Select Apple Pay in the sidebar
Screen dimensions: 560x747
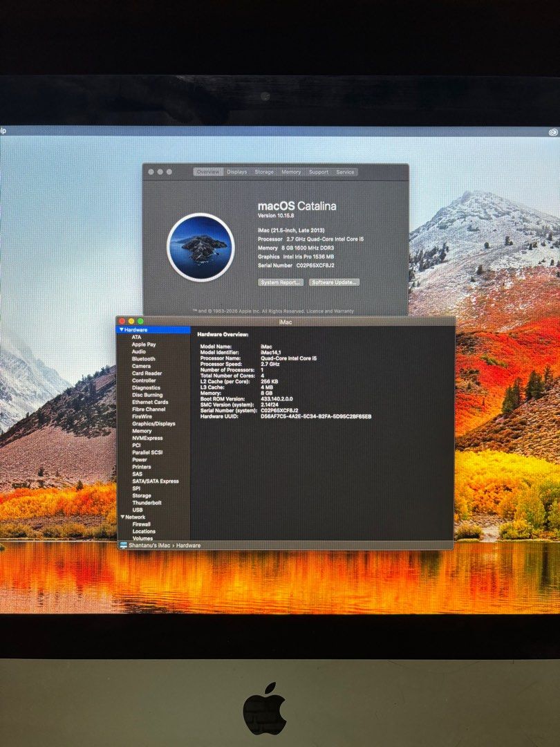pos(144,344)
